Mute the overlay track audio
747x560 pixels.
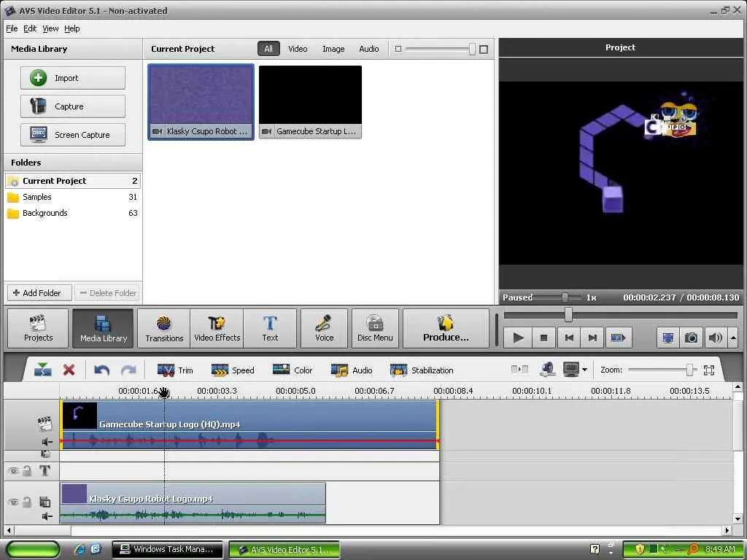pos(47,516)
